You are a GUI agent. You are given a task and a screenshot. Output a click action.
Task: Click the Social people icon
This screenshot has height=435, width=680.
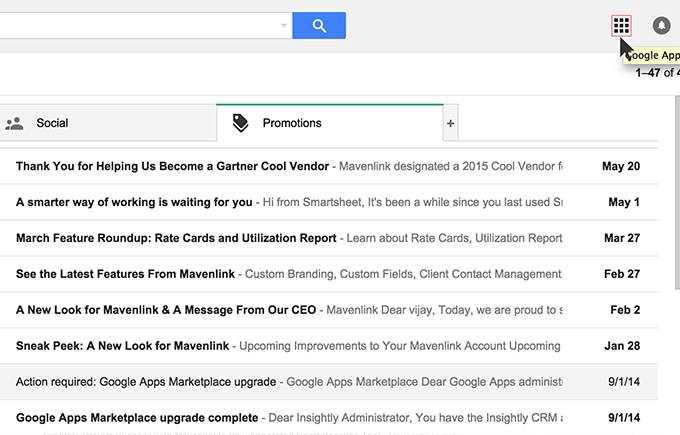coord(14,123)
